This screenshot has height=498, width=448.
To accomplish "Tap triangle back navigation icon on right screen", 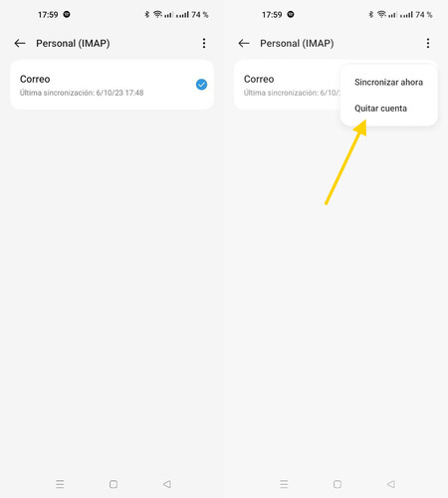I will (x=391, y=484).
